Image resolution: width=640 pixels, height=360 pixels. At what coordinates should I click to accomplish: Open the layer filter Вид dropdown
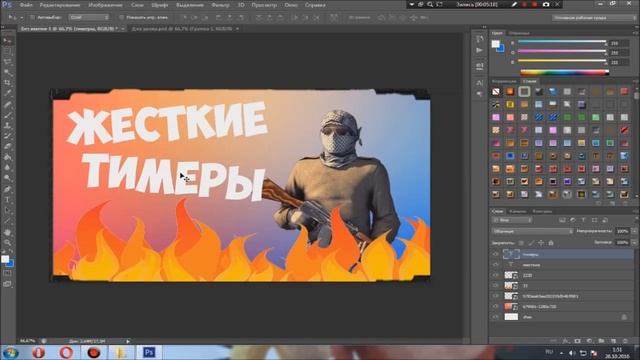coord(513,220)
